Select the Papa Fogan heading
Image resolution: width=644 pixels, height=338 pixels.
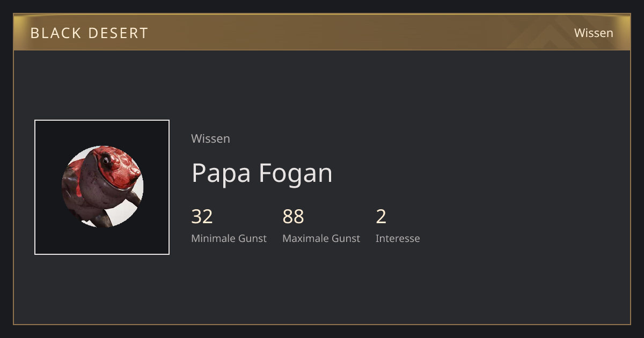click(x=262, y=173)
